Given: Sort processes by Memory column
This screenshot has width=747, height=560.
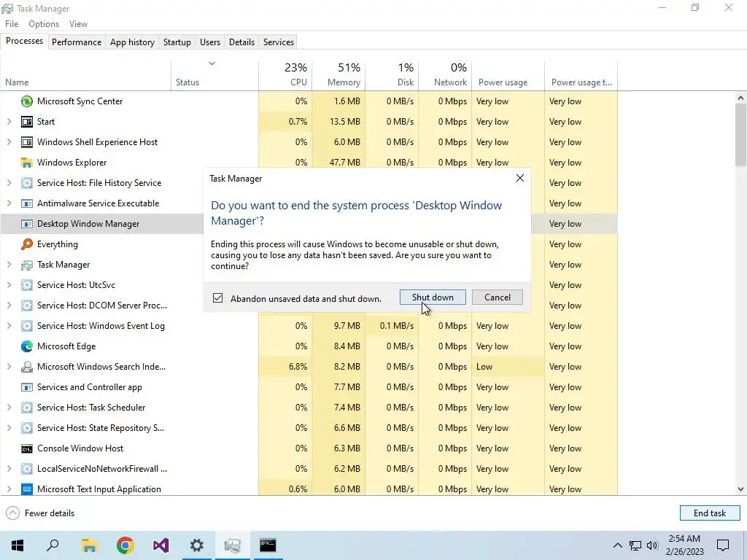Looking at the screenshot, I should [x=338, y=75].
